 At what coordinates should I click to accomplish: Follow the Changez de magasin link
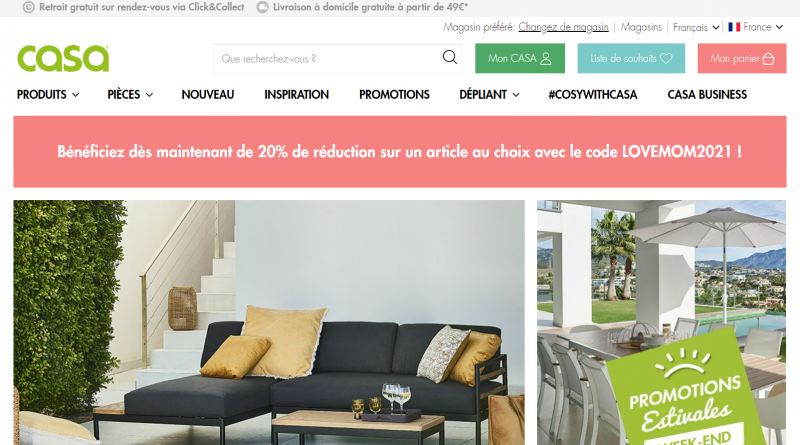point(563,27)
